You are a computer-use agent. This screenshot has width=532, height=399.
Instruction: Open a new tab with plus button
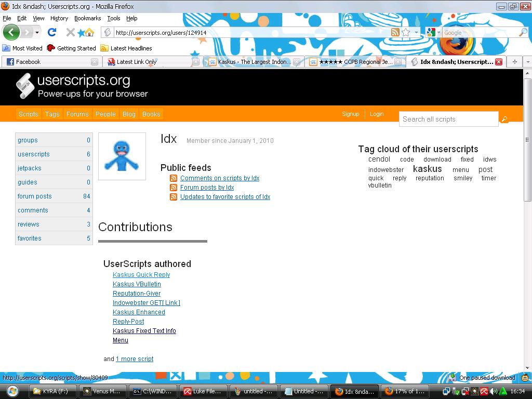[x=515, y=62]
